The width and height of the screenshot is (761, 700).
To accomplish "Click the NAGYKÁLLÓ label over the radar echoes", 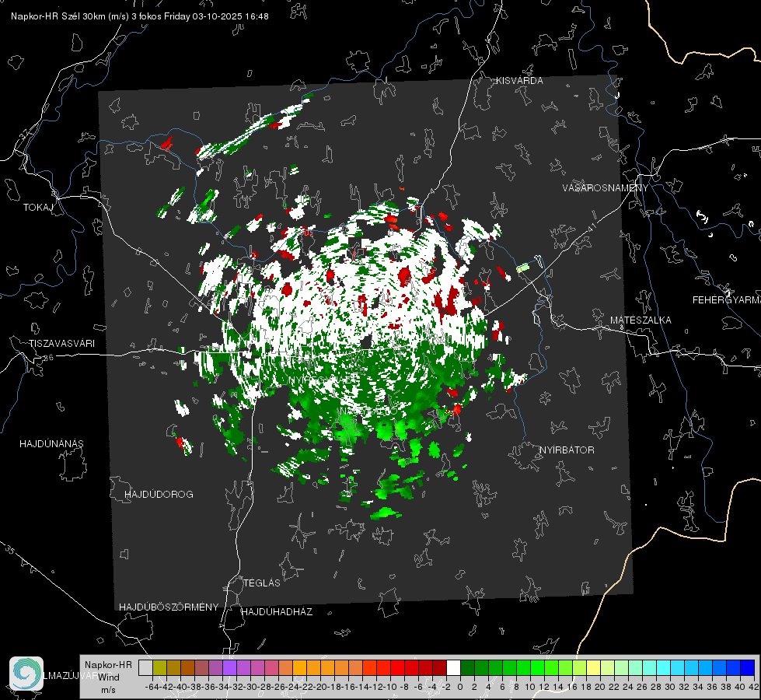I will point(368,411).
